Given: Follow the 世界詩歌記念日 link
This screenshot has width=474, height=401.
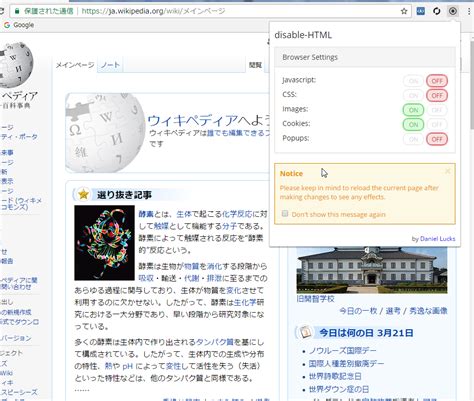Looking at the screenshot, I should (335, 376).
